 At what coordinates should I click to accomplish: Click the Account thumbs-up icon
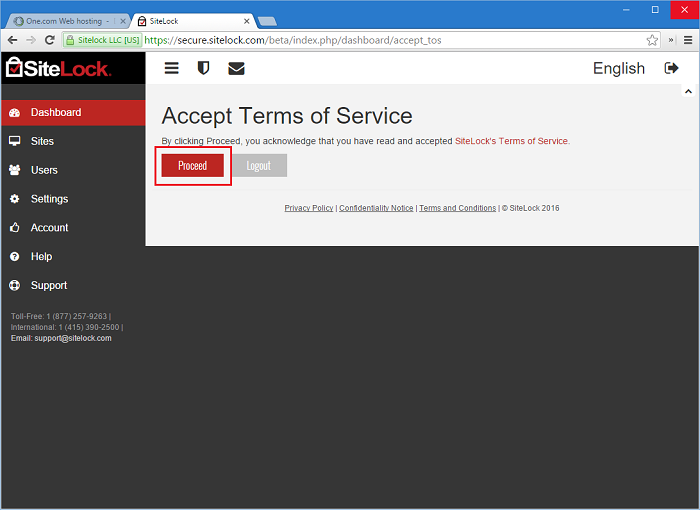(x=15, y=227)
